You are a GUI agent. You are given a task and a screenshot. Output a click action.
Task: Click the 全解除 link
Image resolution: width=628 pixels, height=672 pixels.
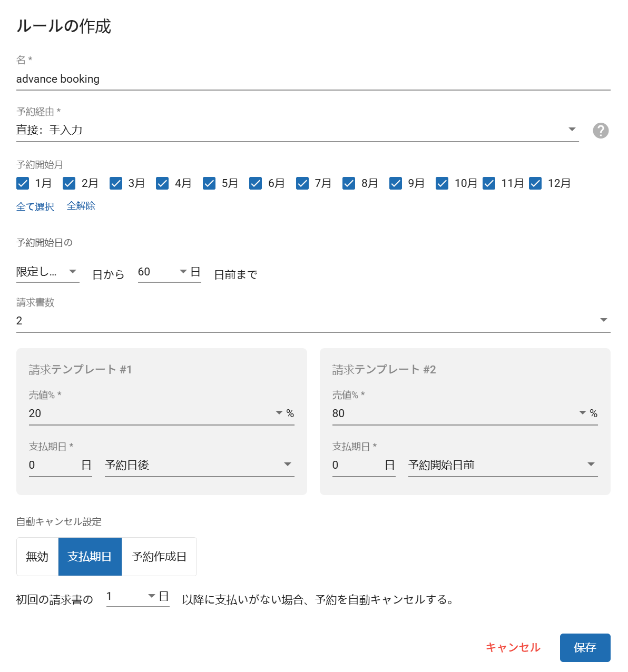point(81,206)
